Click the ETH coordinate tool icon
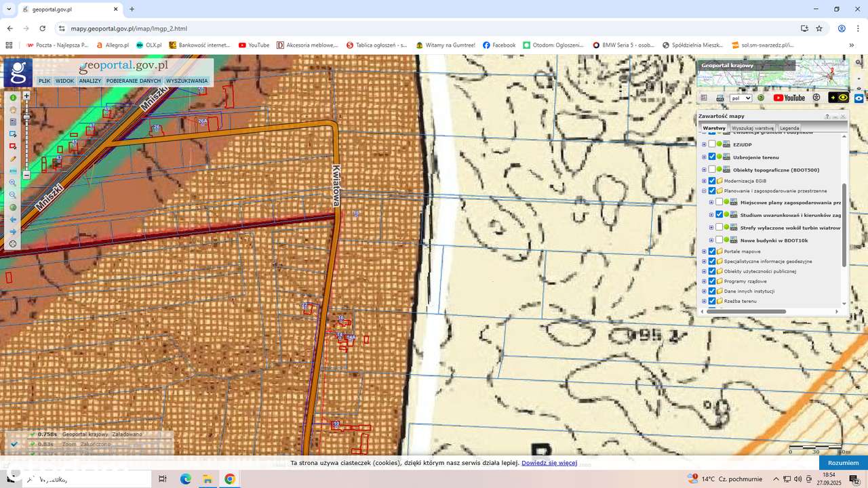 (13, 171)
